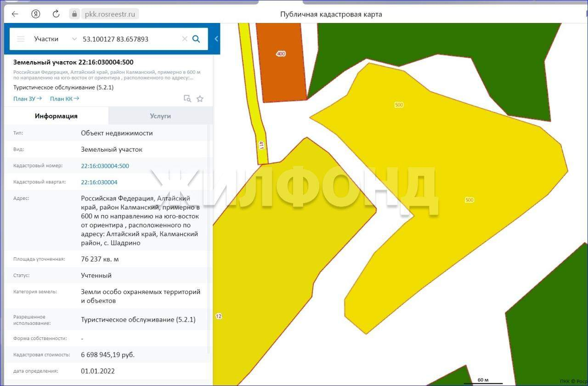588x386 pixels.
Task: Reload the page with the refresh icon
Action: (x=56, y=14)
